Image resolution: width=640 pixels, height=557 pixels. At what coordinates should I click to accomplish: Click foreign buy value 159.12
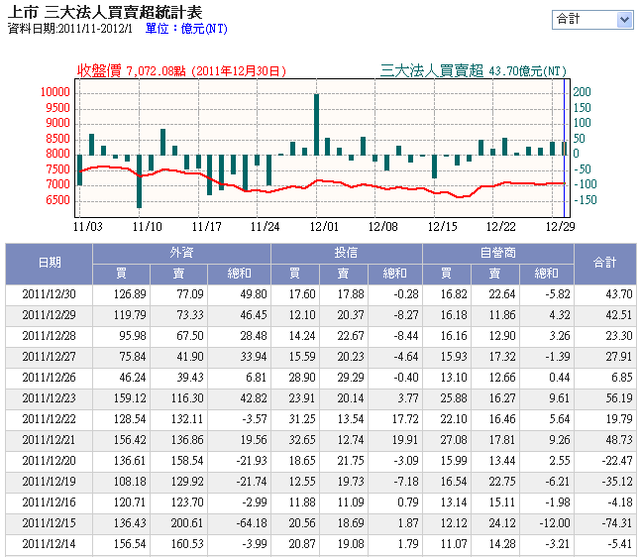(130, 399)
